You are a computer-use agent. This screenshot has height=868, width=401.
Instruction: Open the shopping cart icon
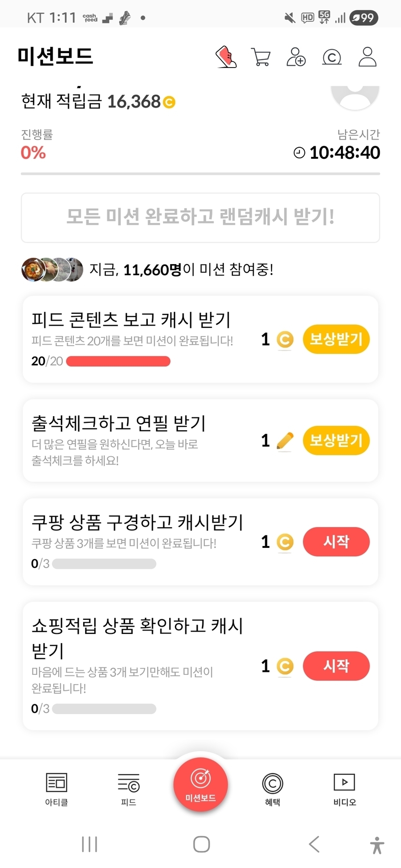click(261, 57)
